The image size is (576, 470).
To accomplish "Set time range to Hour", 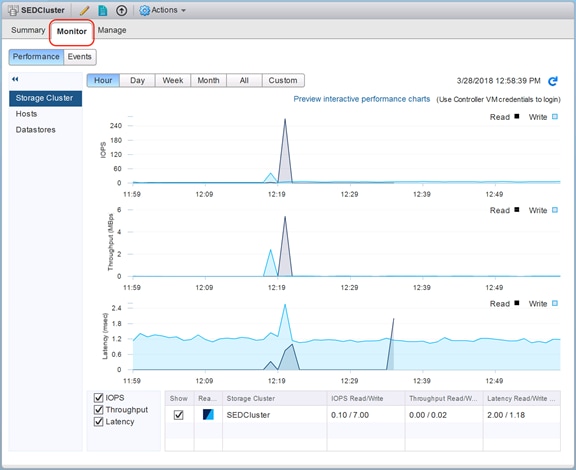I will coord(103,80).
